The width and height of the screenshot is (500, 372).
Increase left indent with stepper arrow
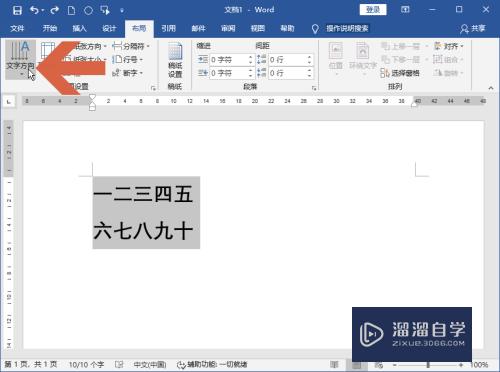pos(251,57)
